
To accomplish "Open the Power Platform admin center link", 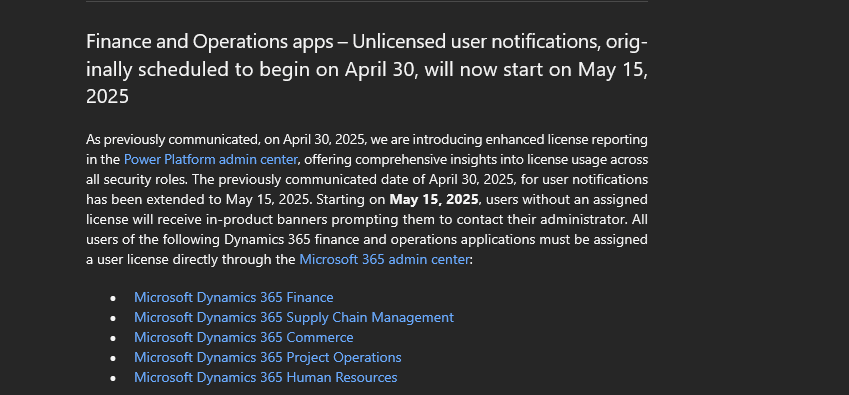I will click(x=211, y=160).
